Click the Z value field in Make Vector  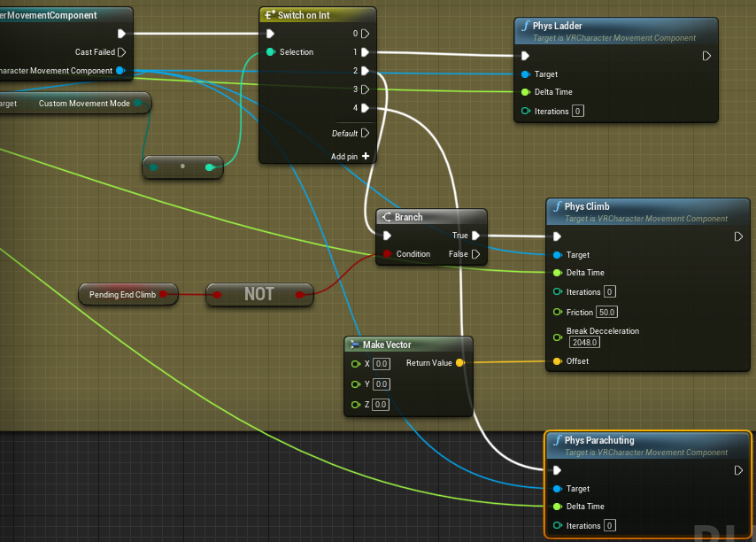pyautogui.click(x=381, y=405)
